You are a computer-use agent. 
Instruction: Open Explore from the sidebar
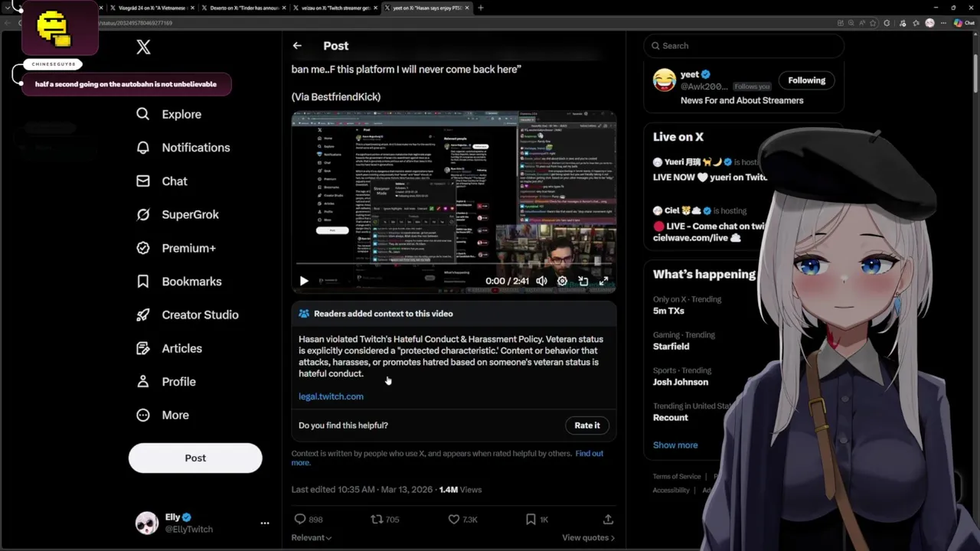(168, 114)
